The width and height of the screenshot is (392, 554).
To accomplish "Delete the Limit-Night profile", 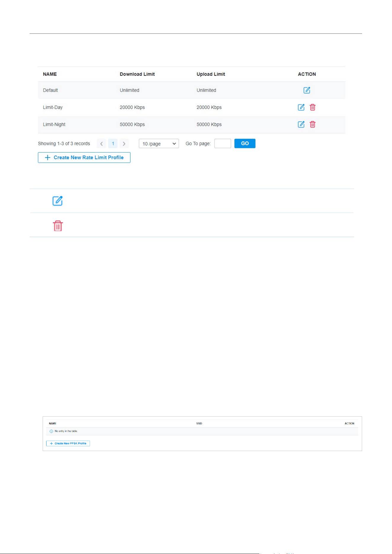I will point(313,125).
